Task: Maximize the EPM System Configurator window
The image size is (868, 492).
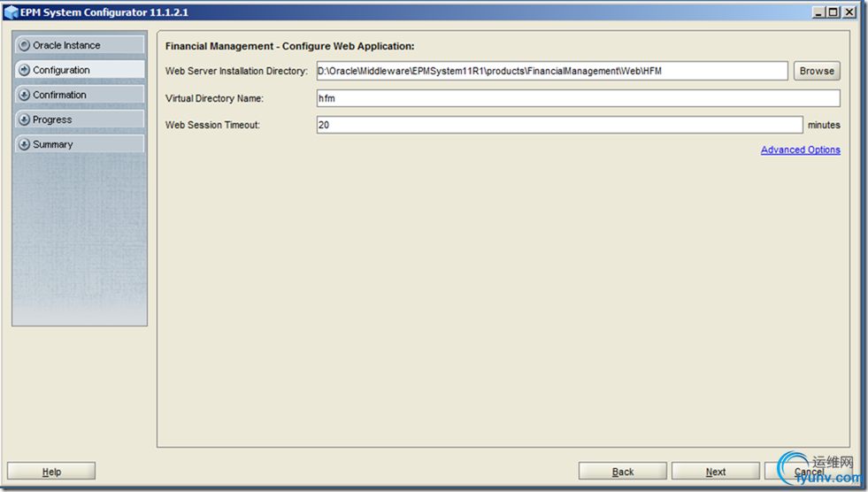Action: (833, 12)
